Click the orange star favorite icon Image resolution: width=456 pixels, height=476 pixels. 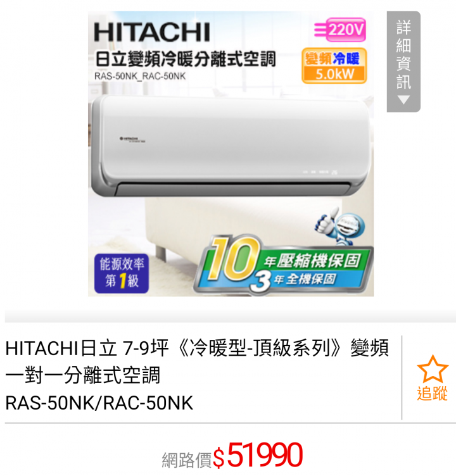coord(433,369)
